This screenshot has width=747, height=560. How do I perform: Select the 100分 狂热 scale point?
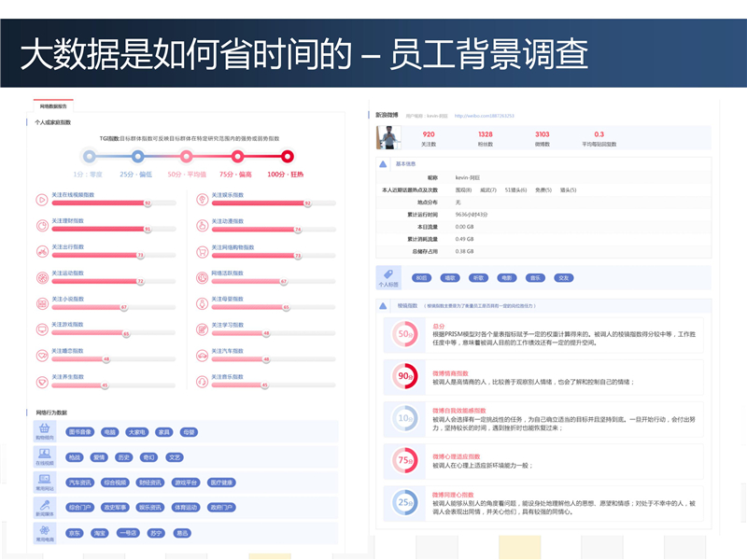(x=288, y=157)
